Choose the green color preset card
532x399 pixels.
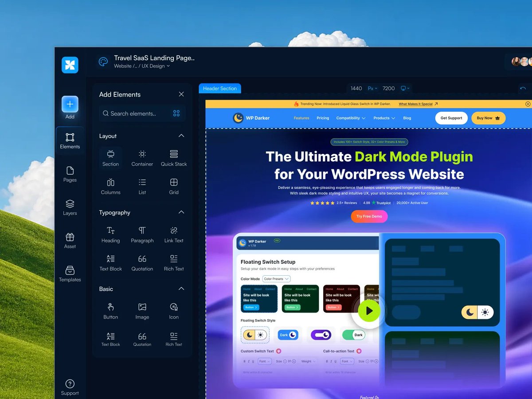(x=301, y=298)
